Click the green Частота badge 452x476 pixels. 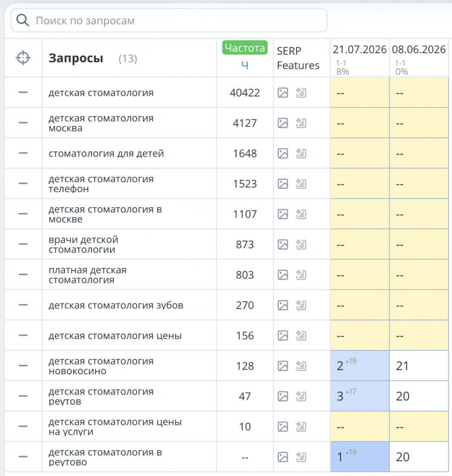(x=245, y=48)
